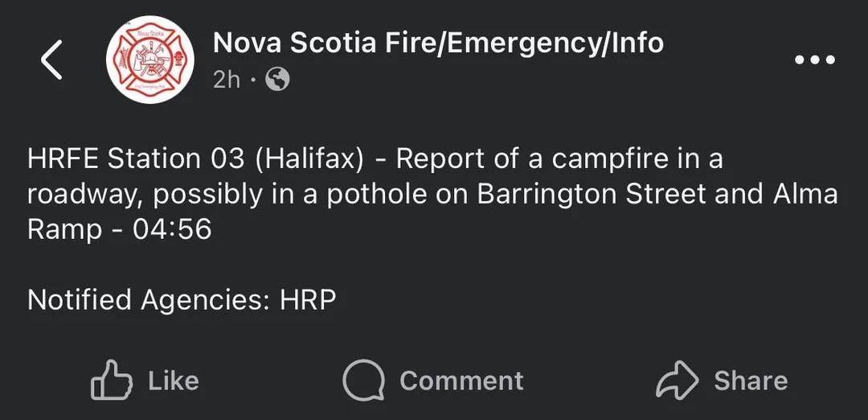Image resolution: width=868 pixels, height=420 pixels.
Task: Open the red firefighter badge profile picture
Action: (150, 60)
